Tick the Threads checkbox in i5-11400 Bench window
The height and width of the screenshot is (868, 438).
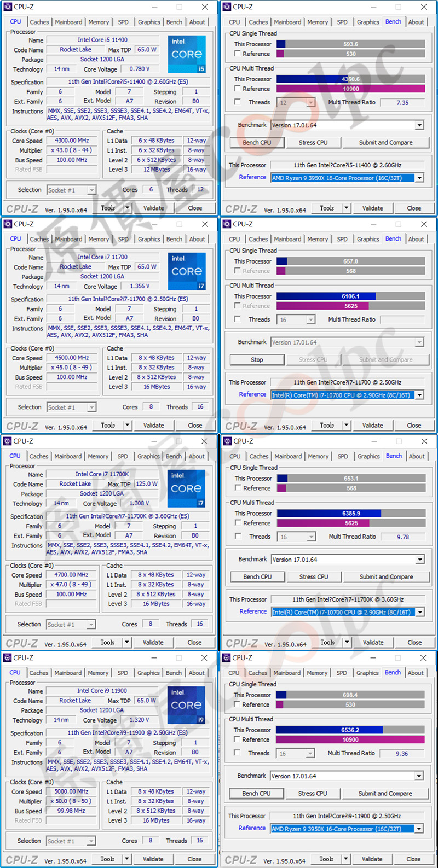(x=238, y=102)
